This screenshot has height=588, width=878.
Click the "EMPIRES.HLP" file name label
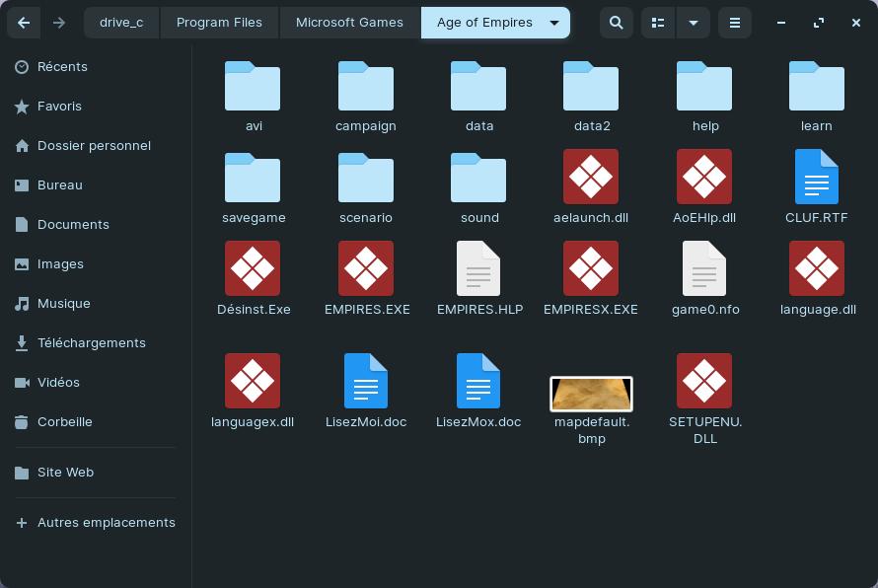(479, 310)
